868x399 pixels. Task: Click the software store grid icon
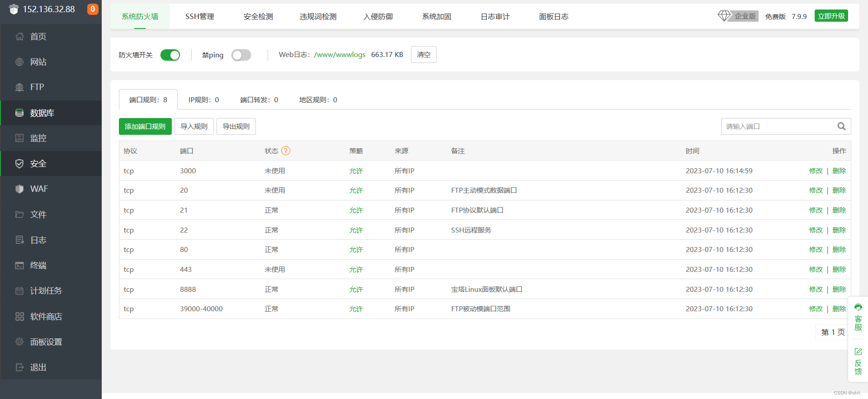click(x=19, y=316)
